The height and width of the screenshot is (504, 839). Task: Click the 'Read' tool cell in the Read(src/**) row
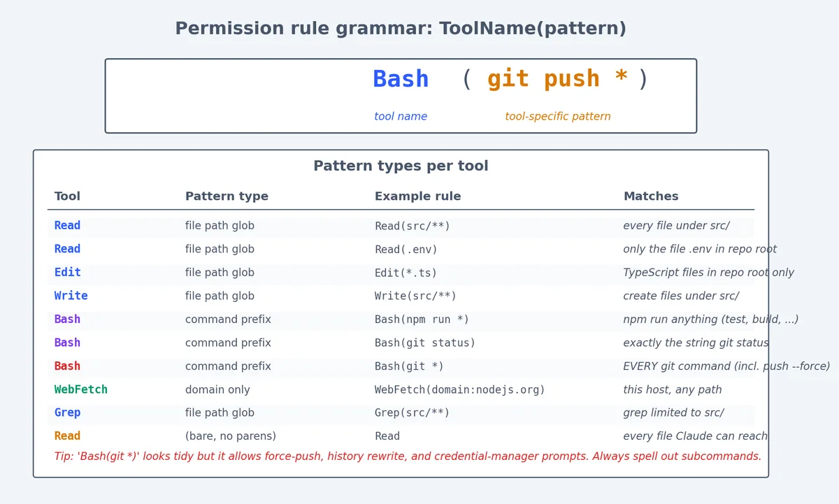pos(67,226)
